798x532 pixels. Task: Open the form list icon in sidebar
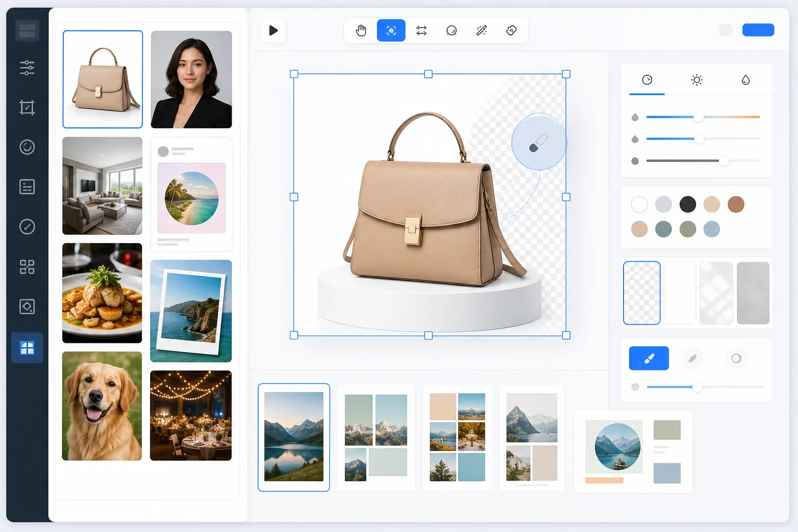click(x=27, y=187)
